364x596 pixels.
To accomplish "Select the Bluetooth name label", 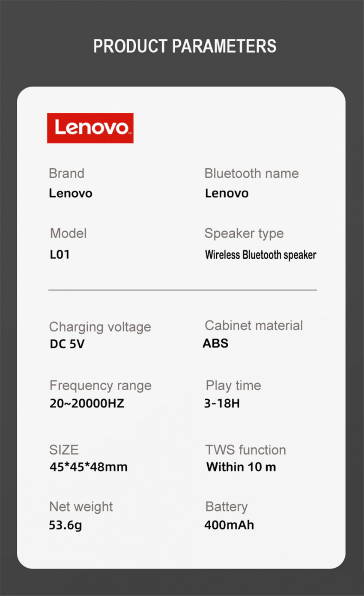I will point(251,174).
